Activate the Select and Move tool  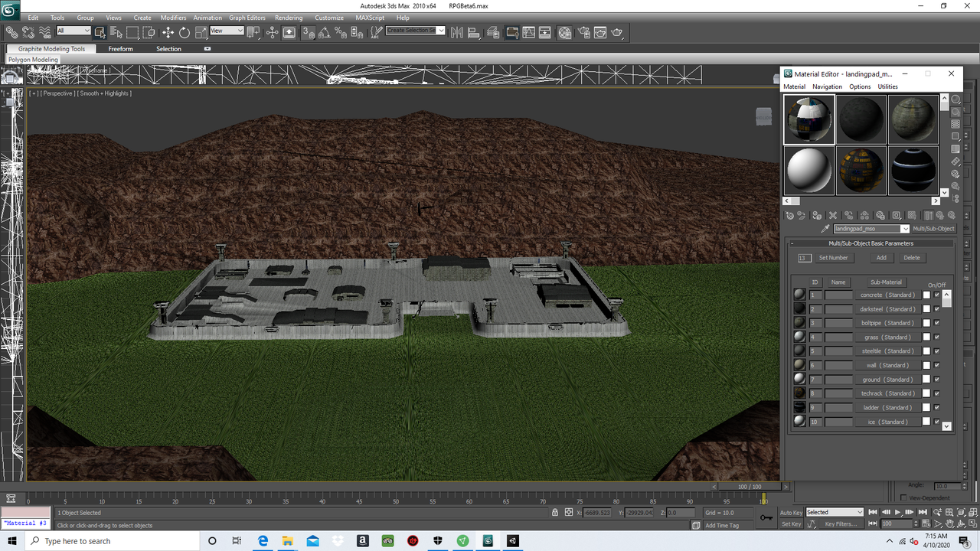pos(168,32)
